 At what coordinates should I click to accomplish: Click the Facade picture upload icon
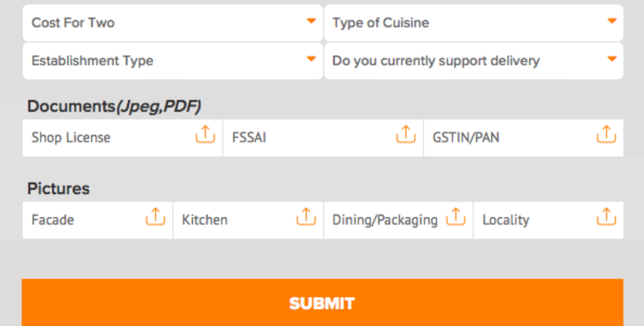(x=155, y=217)
